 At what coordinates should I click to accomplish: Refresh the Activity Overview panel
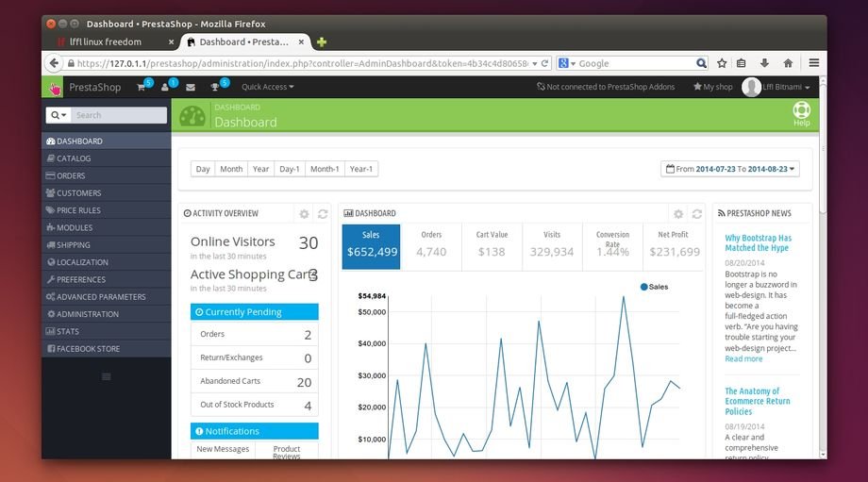click(x=323, y=214)
